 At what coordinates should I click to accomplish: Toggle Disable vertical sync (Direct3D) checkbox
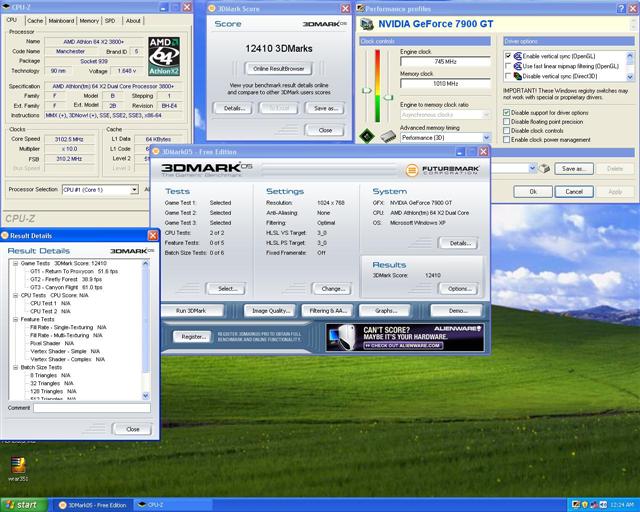click(x=508, y=76)
